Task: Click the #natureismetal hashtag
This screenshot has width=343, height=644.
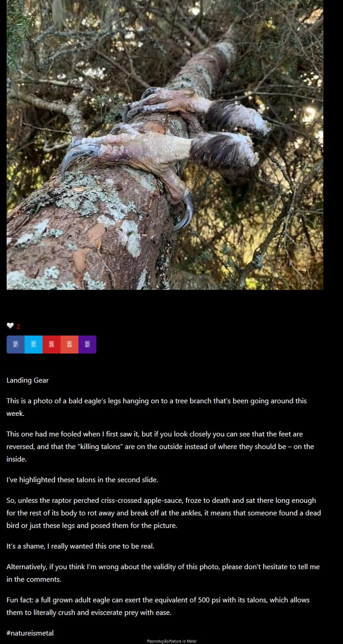Action: tap(30, 633)
